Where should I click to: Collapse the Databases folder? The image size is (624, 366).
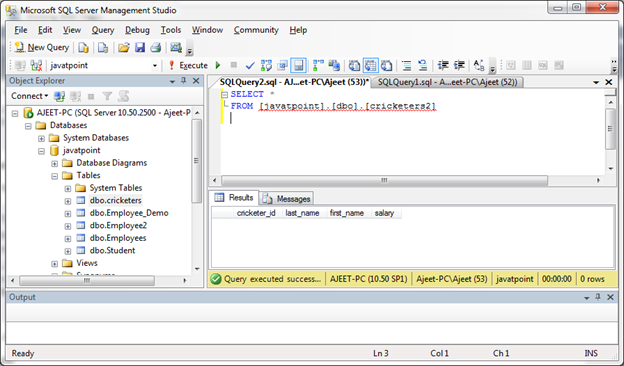(x=28, y=127)
